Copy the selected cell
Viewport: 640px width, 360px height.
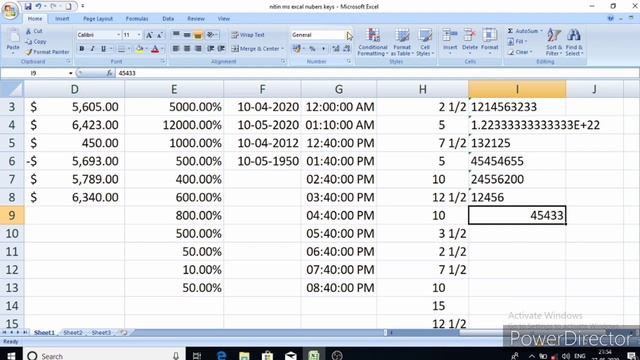36,42
